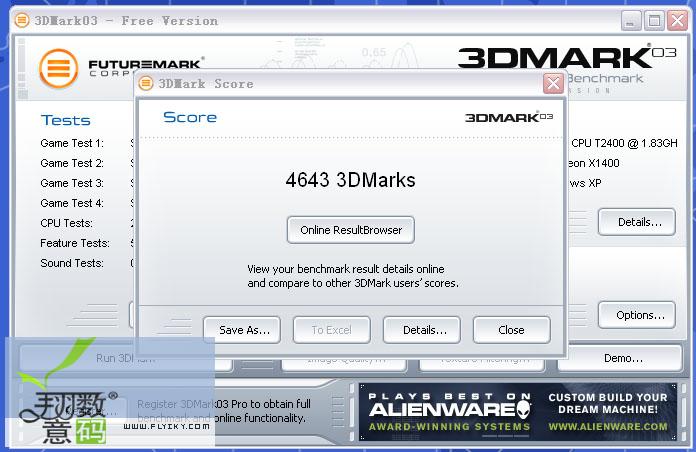Click the Game Test 4: label
Screen dimensions: 696x452
(x=72, y=203)
